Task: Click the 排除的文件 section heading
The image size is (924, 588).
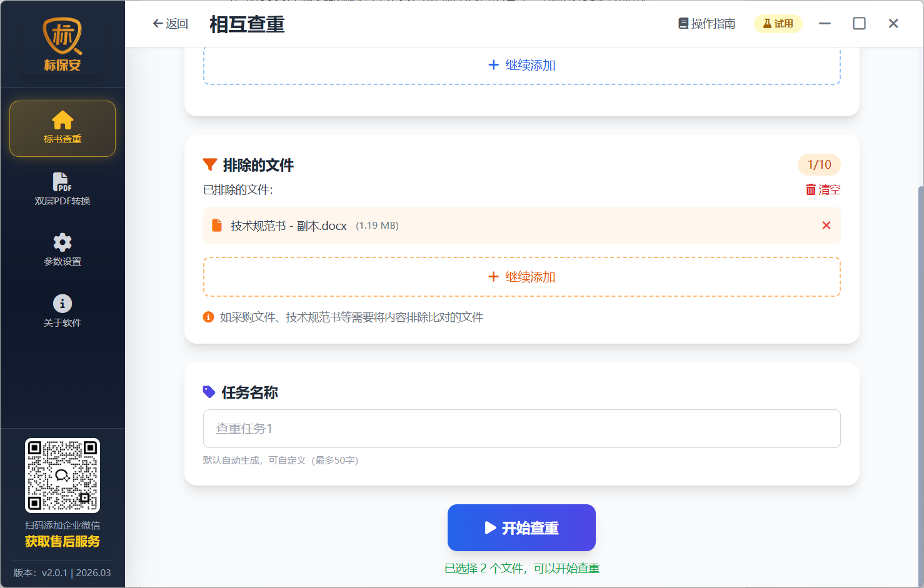Action: coord(258,165)
